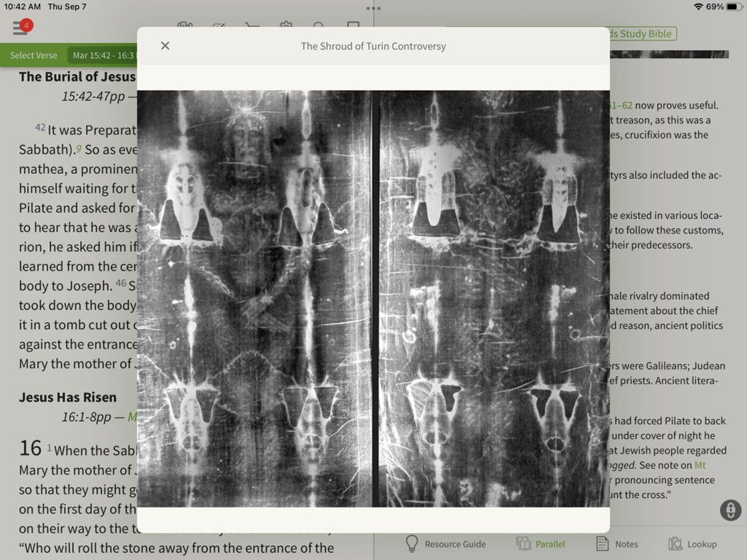Select the heading 'Jesus Has Risen'
Viewport: 747px width, 560px height.
pyautogui.click(x=67, y=397)
